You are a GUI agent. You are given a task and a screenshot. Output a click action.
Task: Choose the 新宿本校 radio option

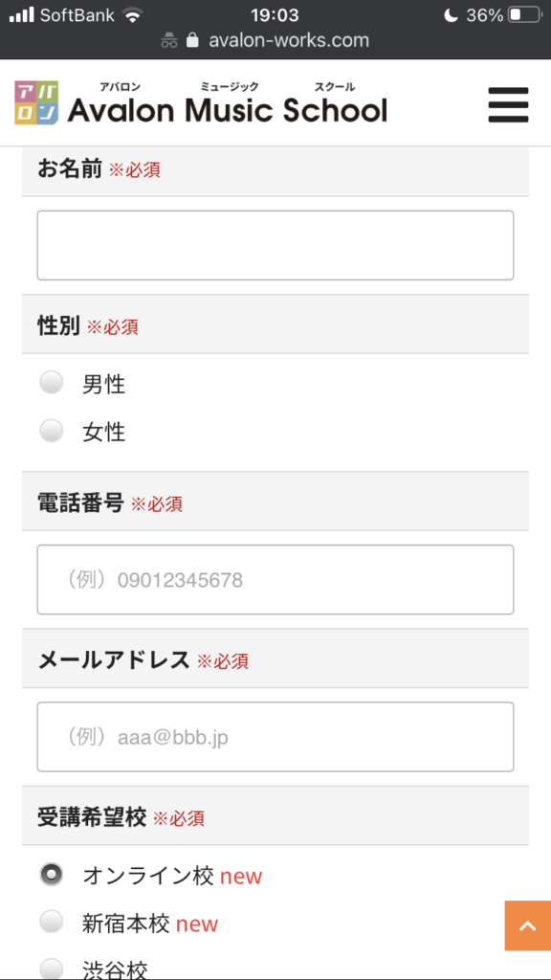tap(52, 922)
